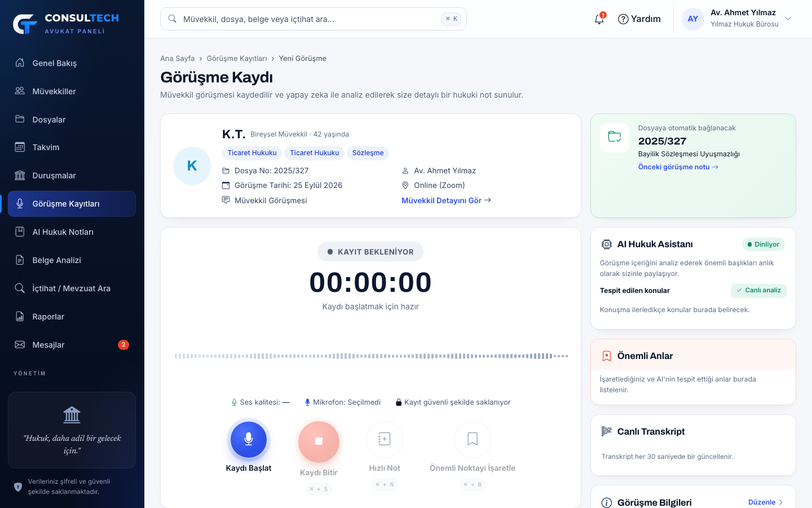Click Online (Zoom) location text
This screenshot has width=812, height=508.
pyautogui.click(x=439, y=185)
